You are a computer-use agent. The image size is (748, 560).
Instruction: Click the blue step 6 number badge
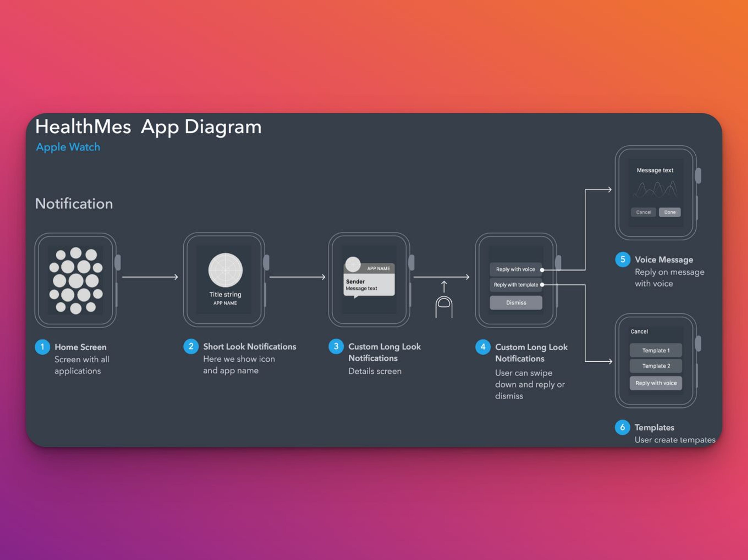[x=622, y=427]
